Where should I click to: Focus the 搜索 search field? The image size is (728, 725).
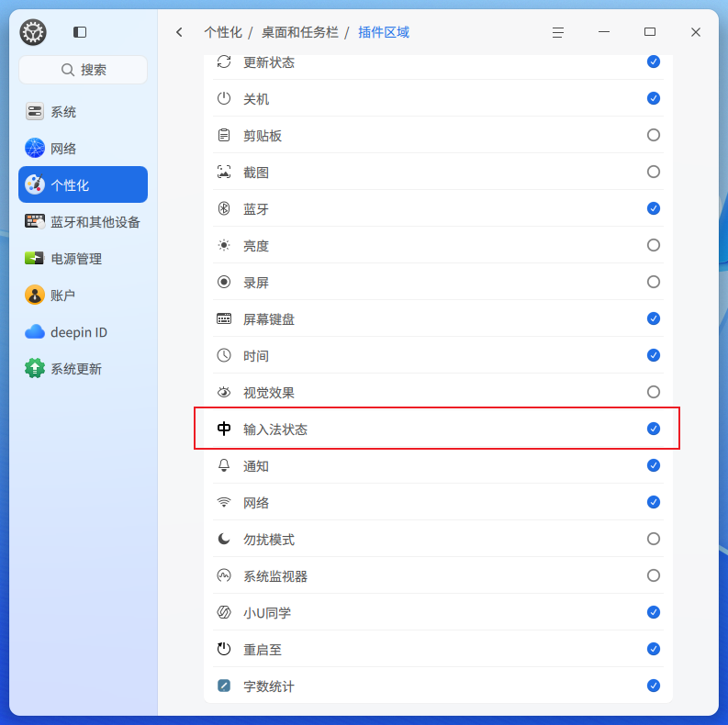tap(84, 70)
